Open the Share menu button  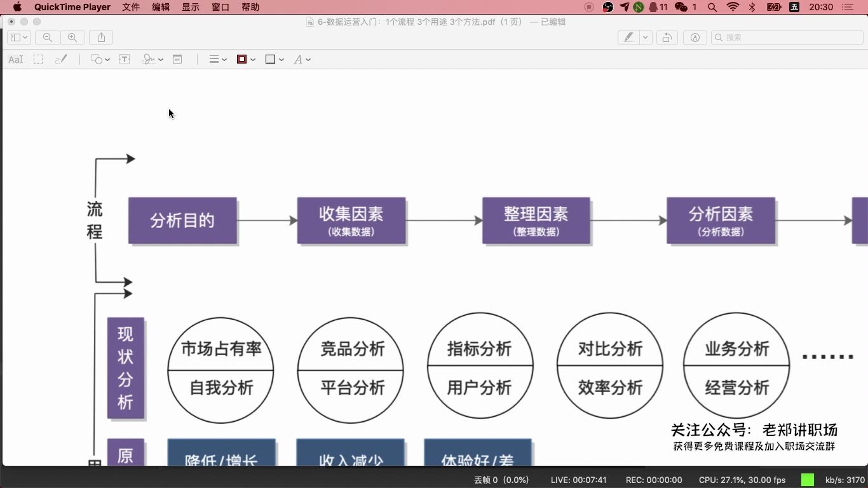pos(102,37)
